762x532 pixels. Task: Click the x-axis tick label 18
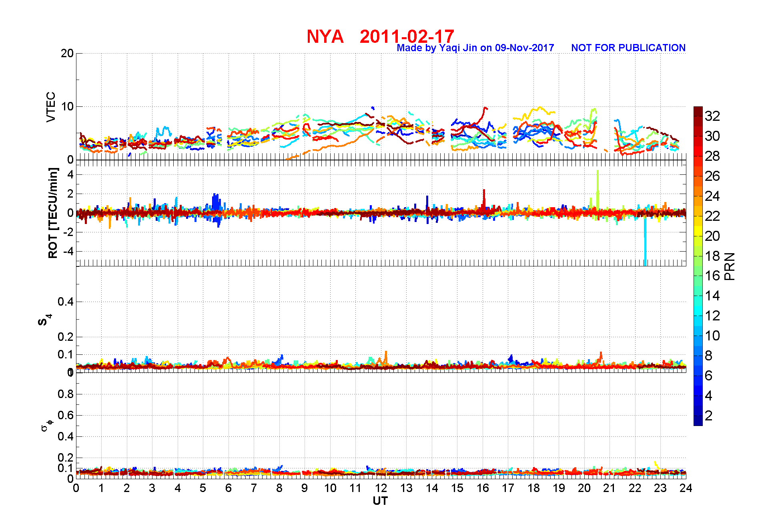(x=533, y=488)
